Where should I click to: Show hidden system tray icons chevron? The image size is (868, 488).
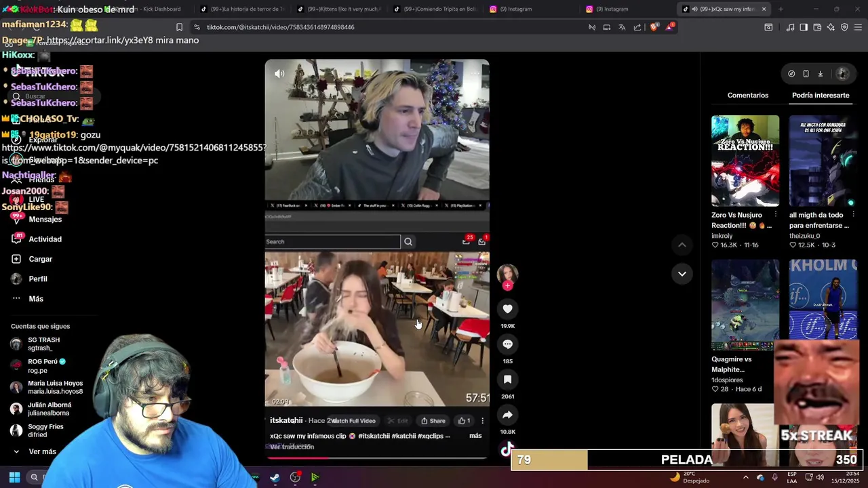pos(745,477)
